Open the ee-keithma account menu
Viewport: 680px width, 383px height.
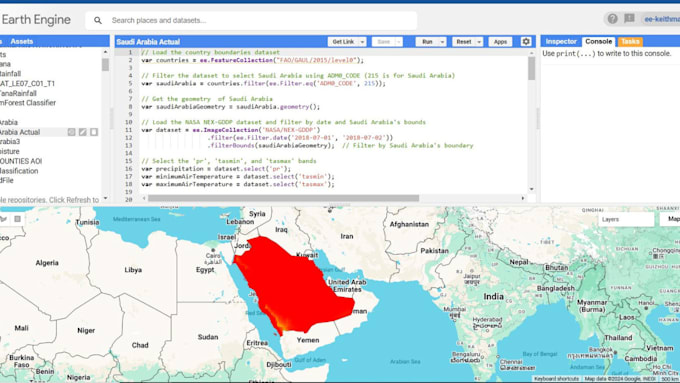[x=661, y=19]
